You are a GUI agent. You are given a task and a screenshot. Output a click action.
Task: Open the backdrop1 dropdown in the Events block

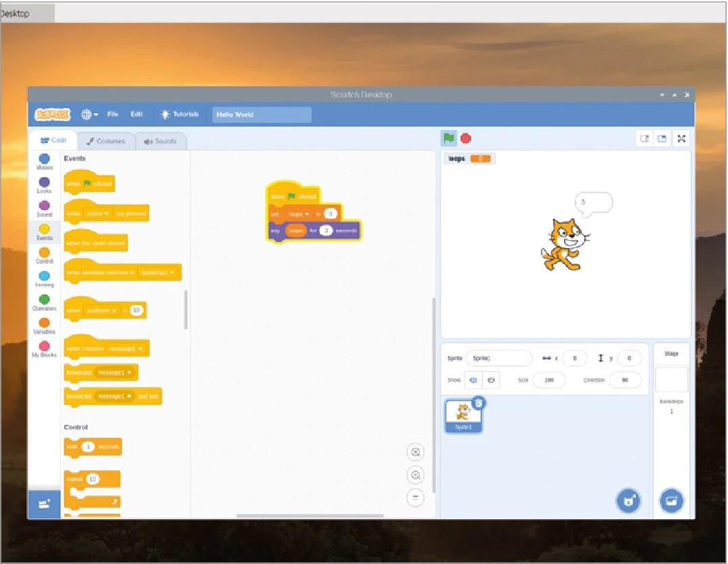pos(158,273)
